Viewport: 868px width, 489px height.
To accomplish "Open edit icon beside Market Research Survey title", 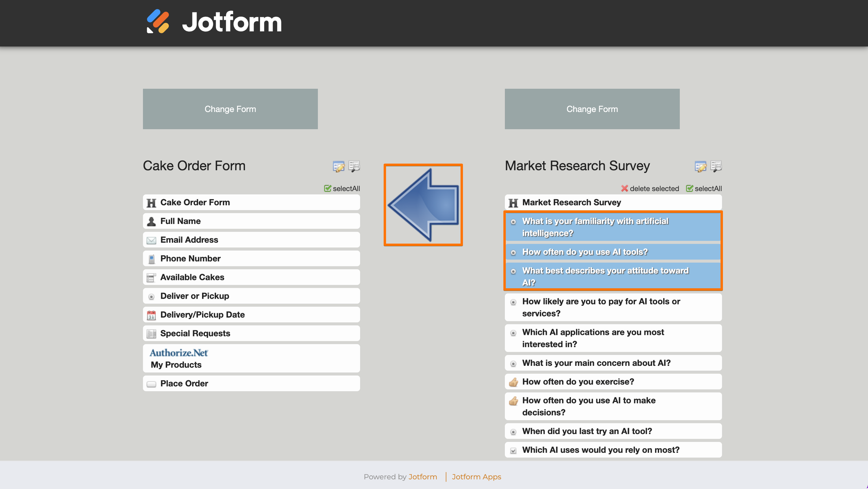I will point(701,166).
